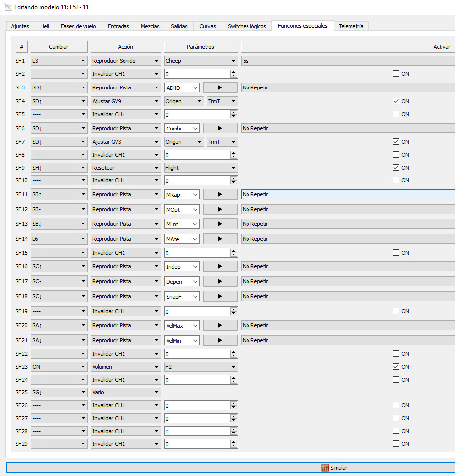Preview the MRap track in SF11
Screen dimensions: 455x476
(220, 194)
